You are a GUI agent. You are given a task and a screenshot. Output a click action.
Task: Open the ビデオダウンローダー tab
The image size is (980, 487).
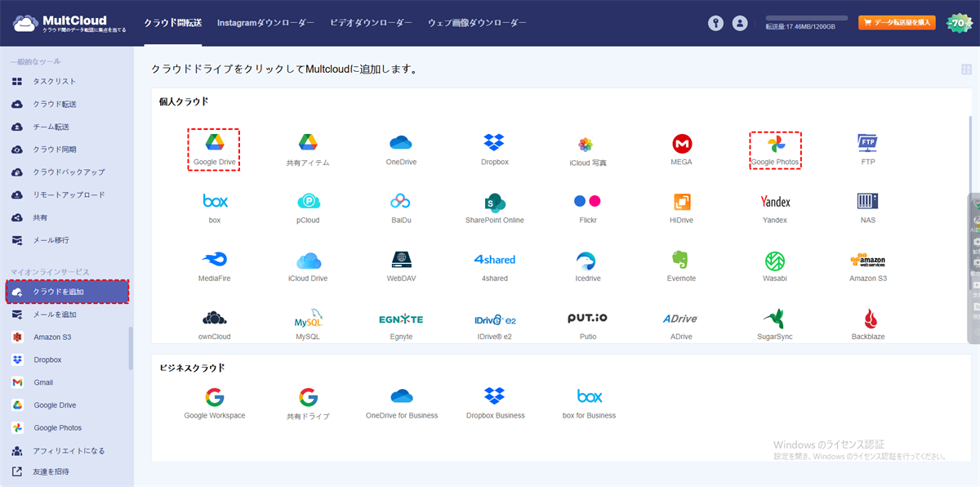point(371,23)
